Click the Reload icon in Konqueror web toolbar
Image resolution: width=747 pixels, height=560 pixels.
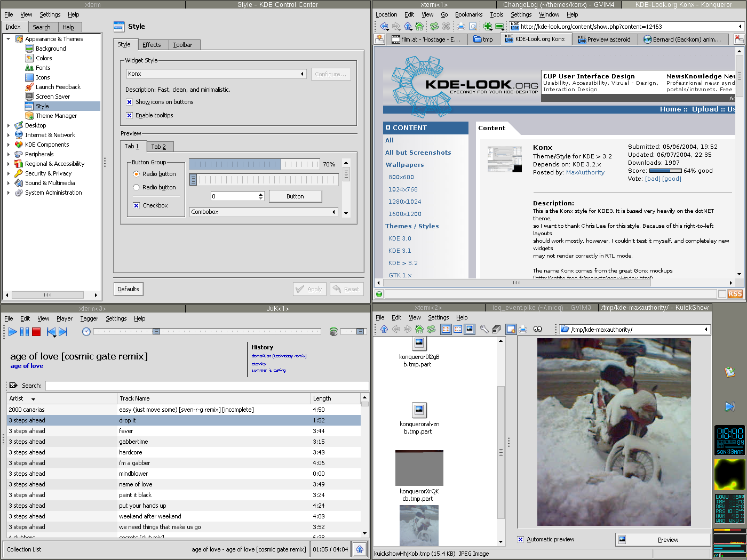[x=434, y=26]
